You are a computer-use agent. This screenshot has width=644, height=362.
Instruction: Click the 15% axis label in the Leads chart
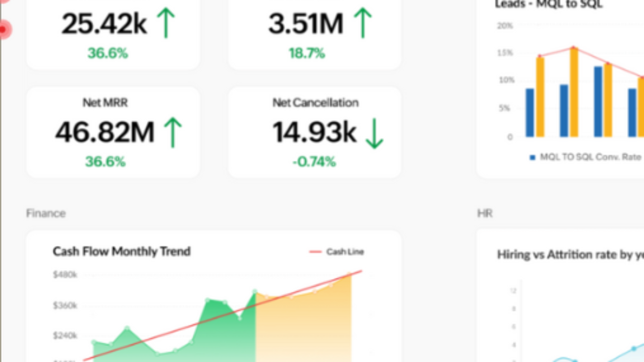[x=506, y=52]
